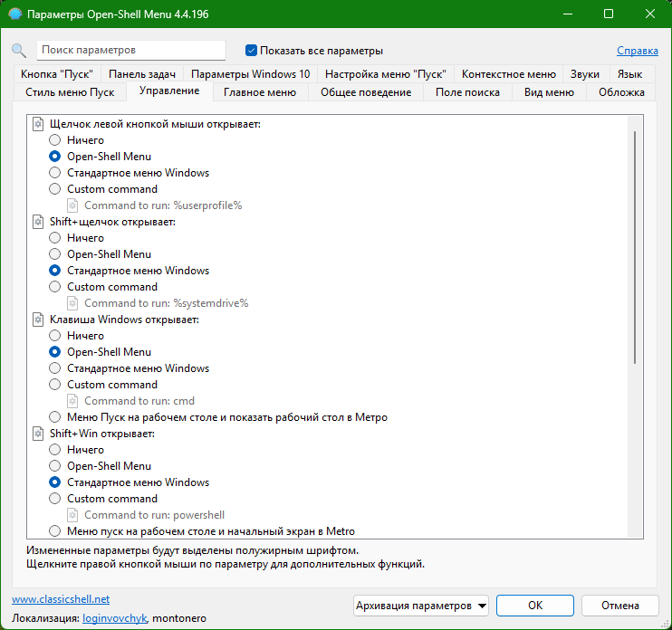Open the 'Архивация параметров' dropdown

pyautogui.click(x=421, y=606)
